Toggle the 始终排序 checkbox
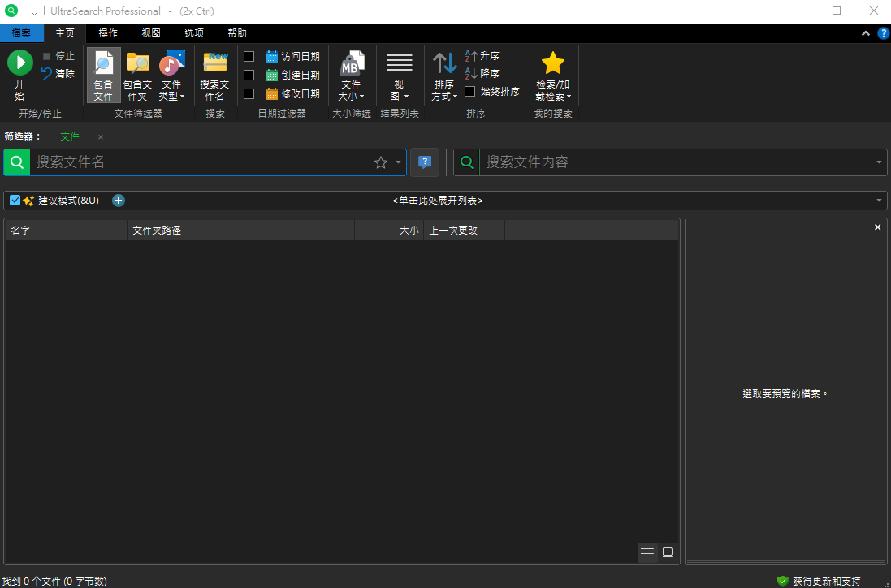The height and width of the screenshot is (588, 891). [x=470, y=92]
